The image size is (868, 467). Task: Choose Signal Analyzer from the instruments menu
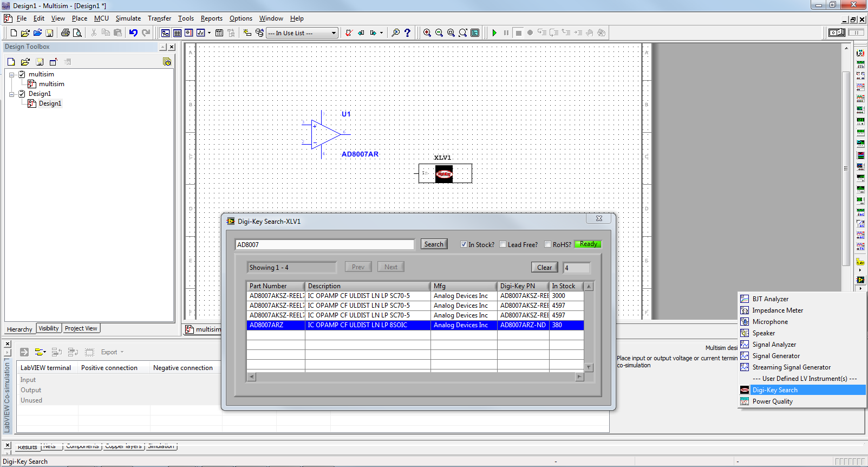tap(802, 345)
